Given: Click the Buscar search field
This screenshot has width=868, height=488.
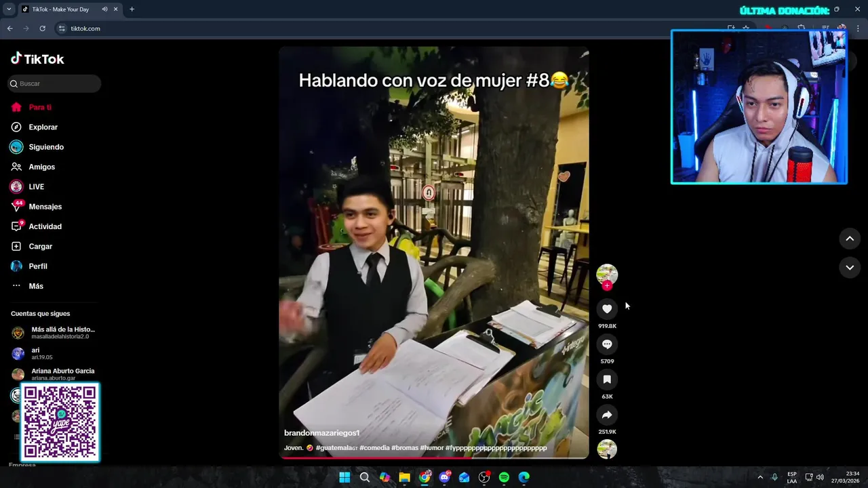Looking at the screenshot, I should point(54,83).
